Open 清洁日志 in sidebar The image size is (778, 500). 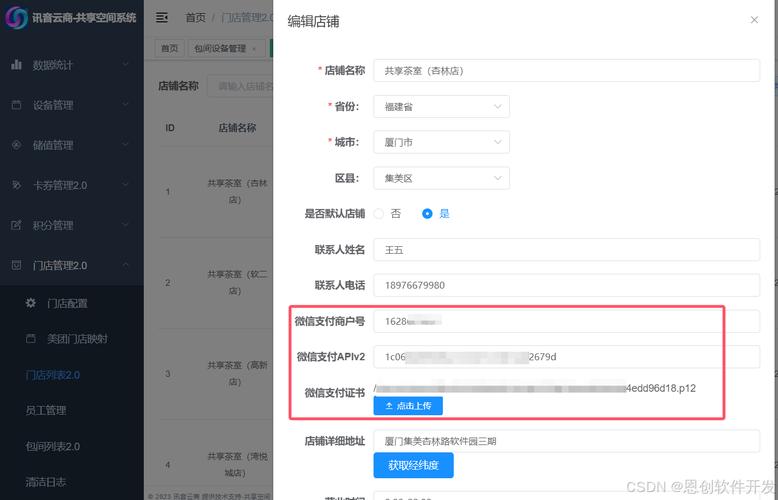point(72,482)
